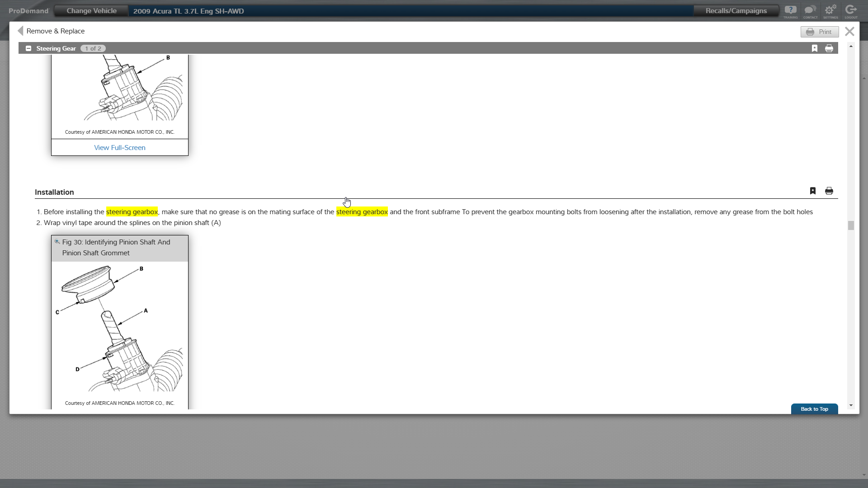This screenshot has height=488, width=868.
Task: Print the Installation section
Action: coord(829,191)
